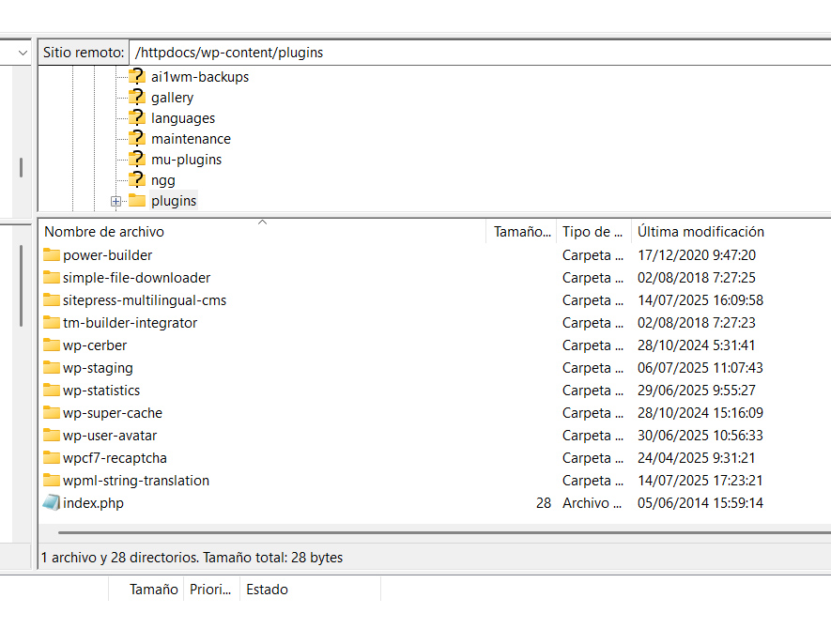Select the wp-statistics file name
The width and height of the screenshot is (831, 644).
pyautogui.click(x=101, y=391)
